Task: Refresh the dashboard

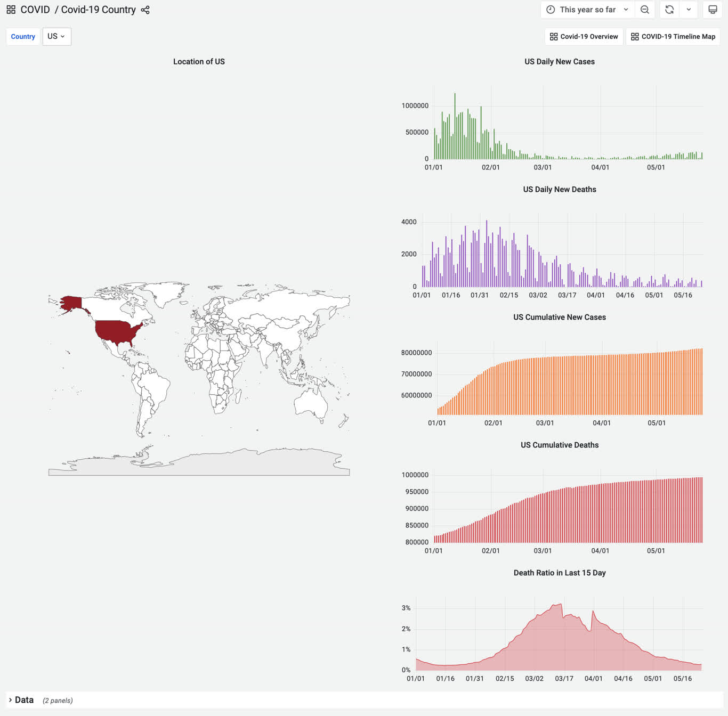Action: point(669,10)
